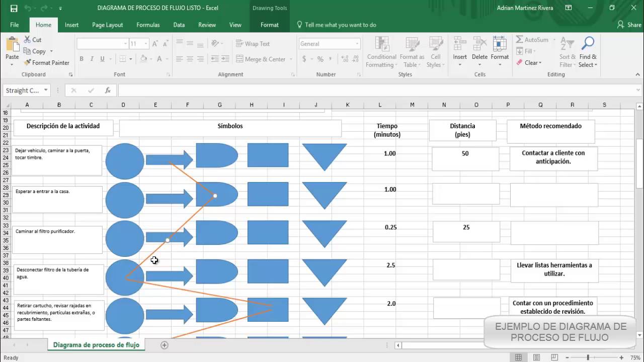Click column header D
The image size is (644, 362).
123,105
